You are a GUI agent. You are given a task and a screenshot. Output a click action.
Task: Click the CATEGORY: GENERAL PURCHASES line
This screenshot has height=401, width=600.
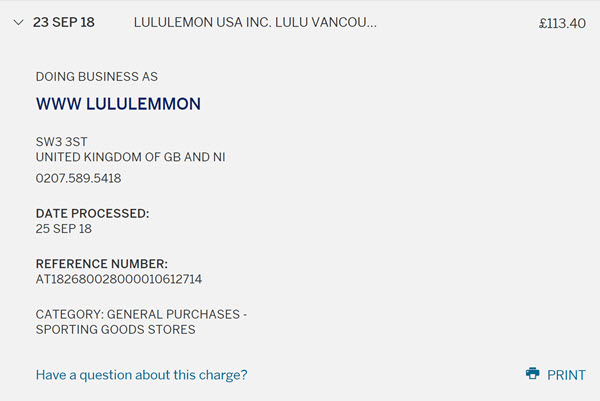point(141,315)
